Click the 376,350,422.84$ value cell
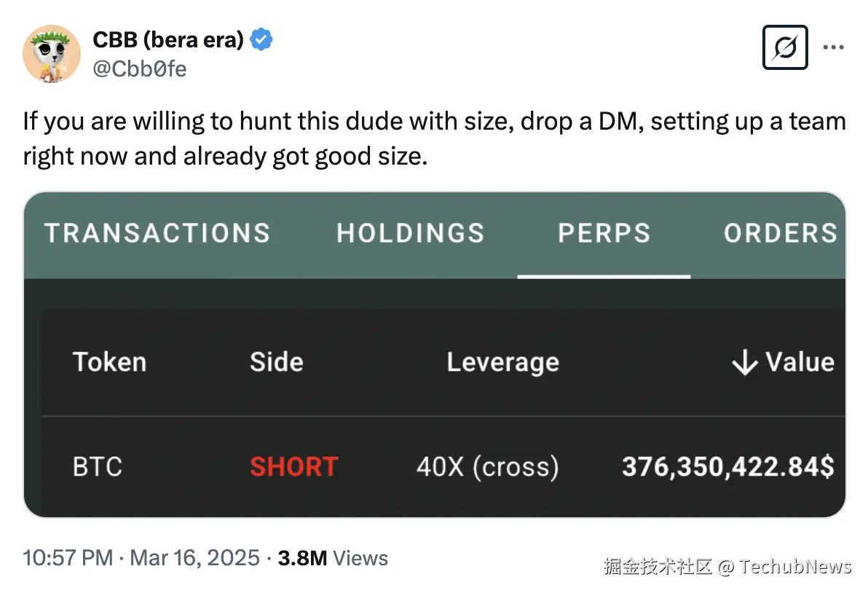The height and width of the screenshot is (593, 868). click(727, 466)
